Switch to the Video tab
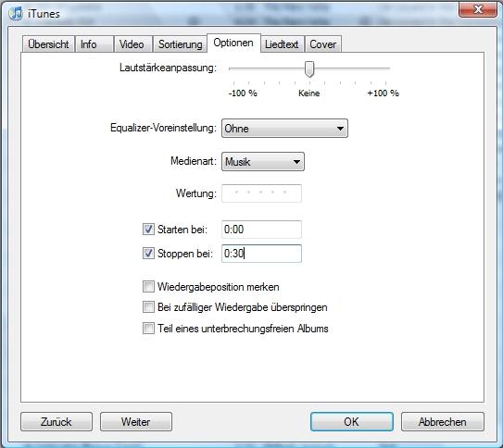The image size is (503, 448). pos(133,44)
